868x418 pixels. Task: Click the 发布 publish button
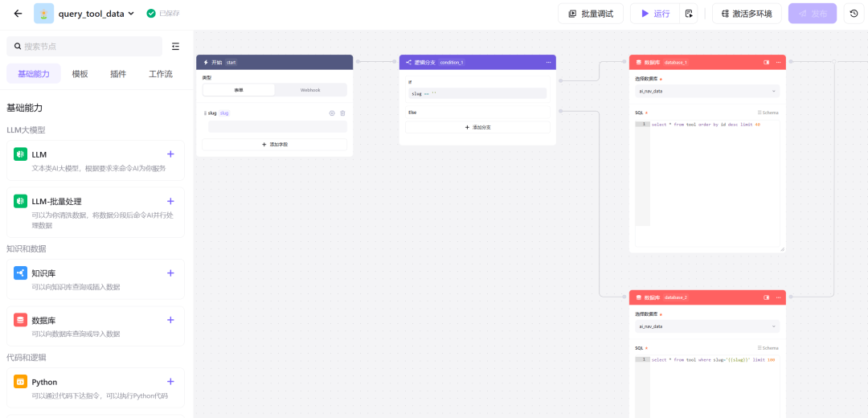[812, 14]
